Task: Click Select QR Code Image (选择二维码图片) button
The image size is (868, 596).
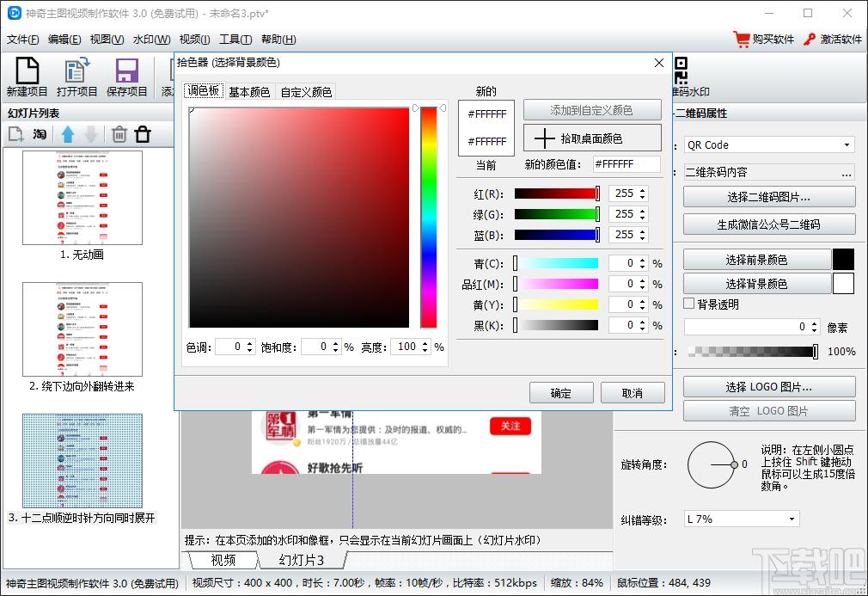Action: point(769,197)
